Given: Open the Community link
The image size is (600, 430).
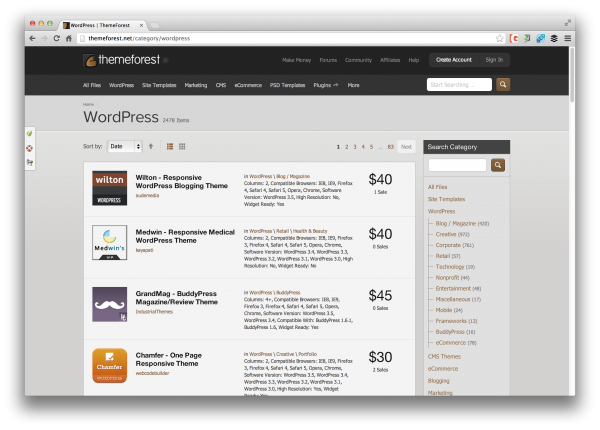Looking at the screenshot, I should coord(358,60).
